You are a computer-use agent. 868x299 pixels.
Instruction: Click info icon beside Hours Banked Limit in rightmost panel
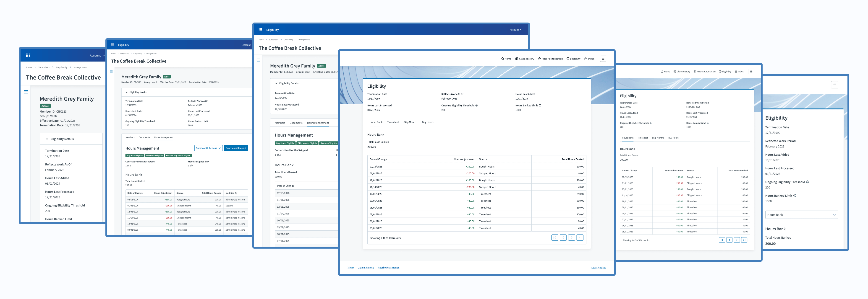pyautogui.click(x=795, y=196)
